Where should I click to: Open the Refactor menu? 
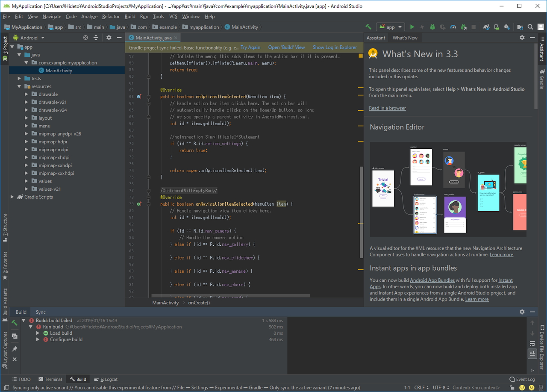click(111, 16)
